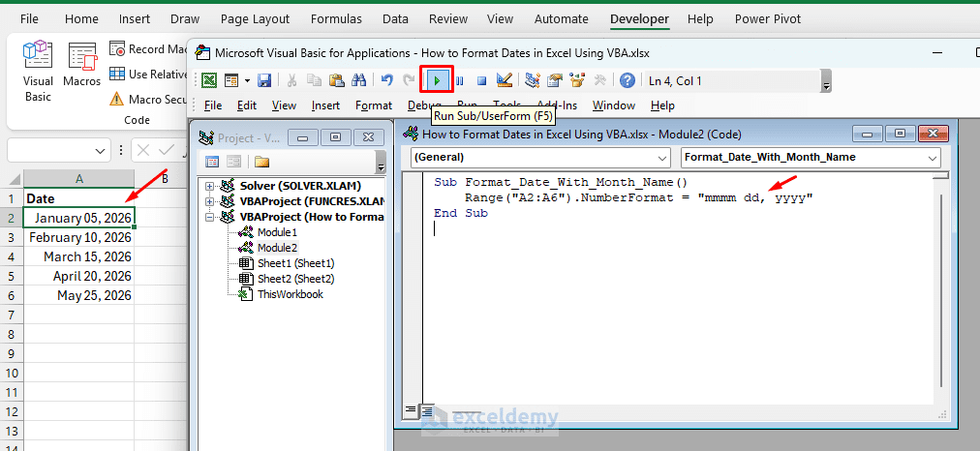Click the Copy icon in VBA toolbar
This screenshot has width=980, height=451.
click(x=315, y=80)
